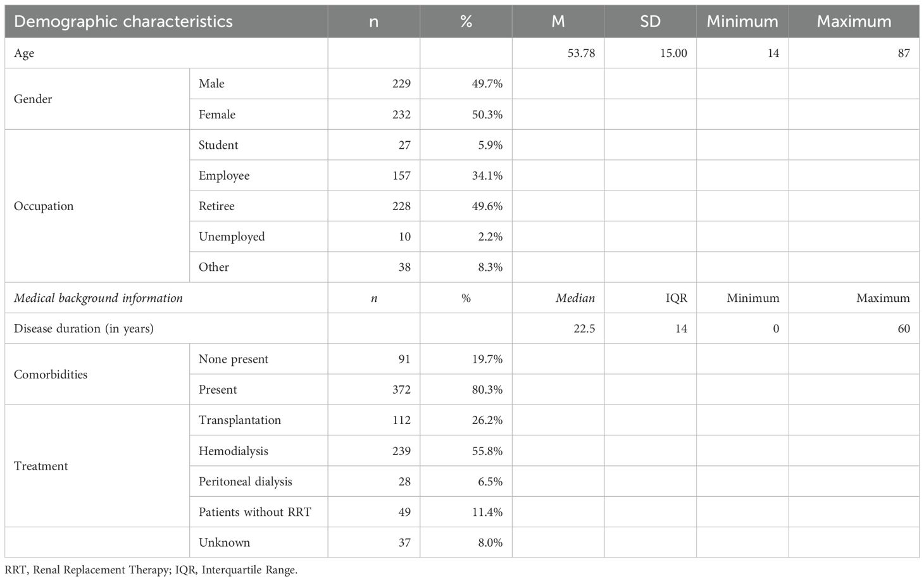
Task: Click the Medical background information subheading
Action: coord(98,298)
